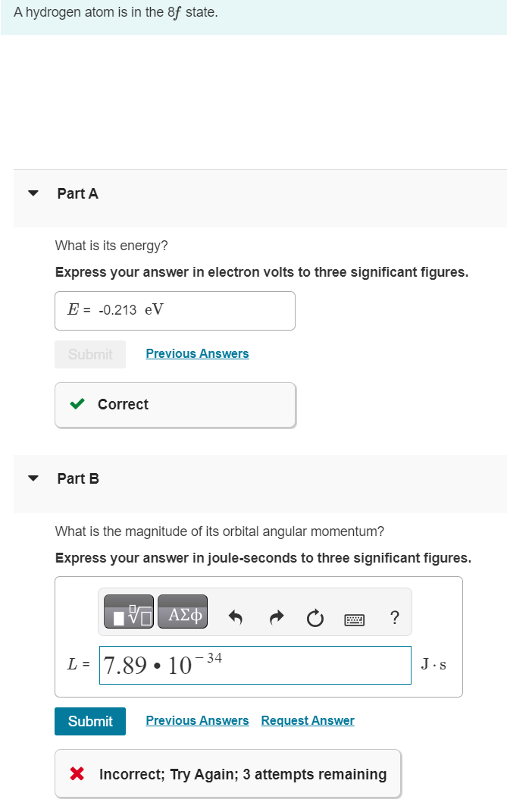This screenshot has height=812, width=507.
Task: Reset the Part B answer field
Action: (315, 618)
